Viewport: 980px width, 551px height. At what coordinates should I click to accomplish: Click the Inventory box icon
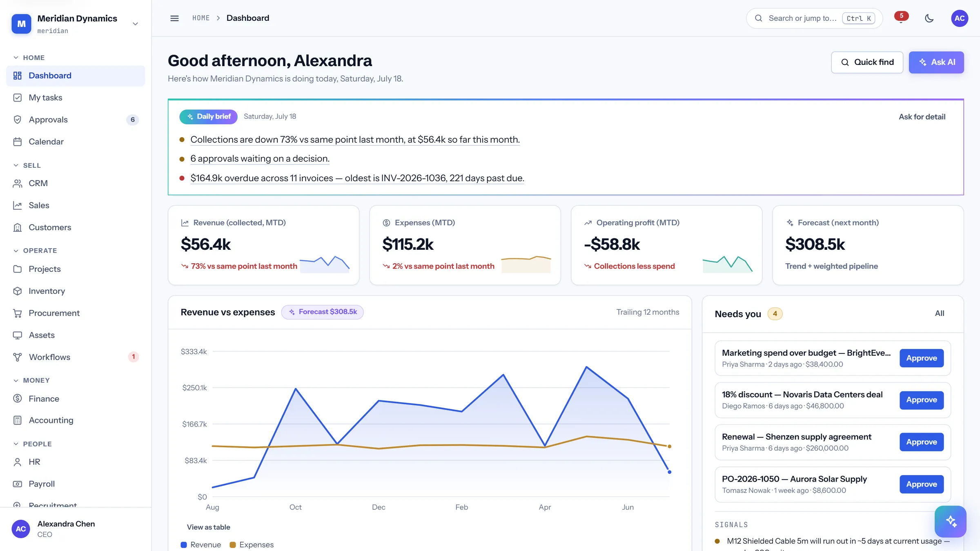click(x=17, y=291)
